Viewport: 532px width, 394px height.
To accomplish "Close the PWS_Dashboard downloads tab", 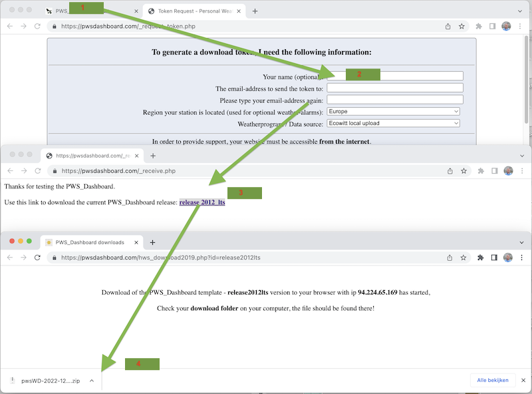I will pyautogui.click(x=136, y=242).
